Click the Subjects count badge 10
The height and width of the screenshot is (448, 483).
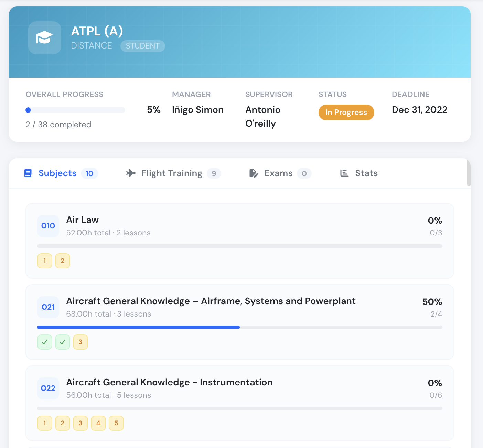89,173
